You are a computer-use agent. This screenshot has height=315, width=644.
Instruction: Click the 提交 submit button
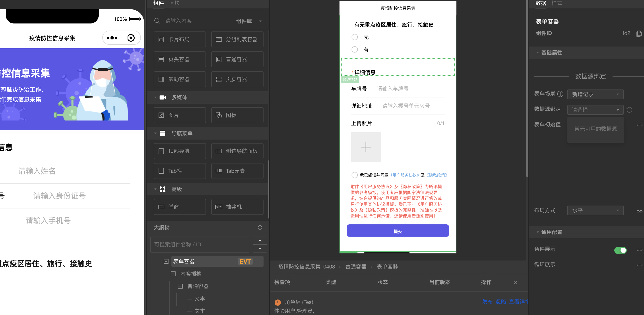click(398, 231)
